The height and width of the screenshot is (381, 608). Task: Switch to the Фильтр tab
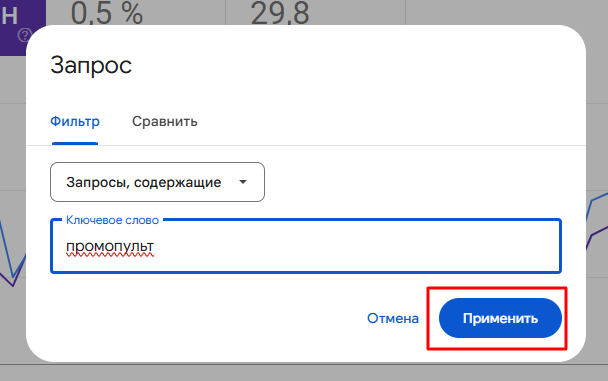coord(75,121)
